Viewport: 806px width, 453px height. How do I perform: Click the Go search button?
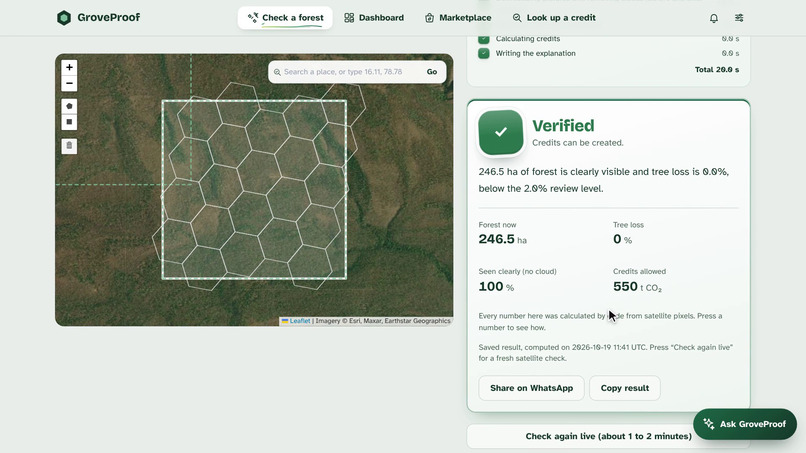pyautogui.click(x=432, y=72)
